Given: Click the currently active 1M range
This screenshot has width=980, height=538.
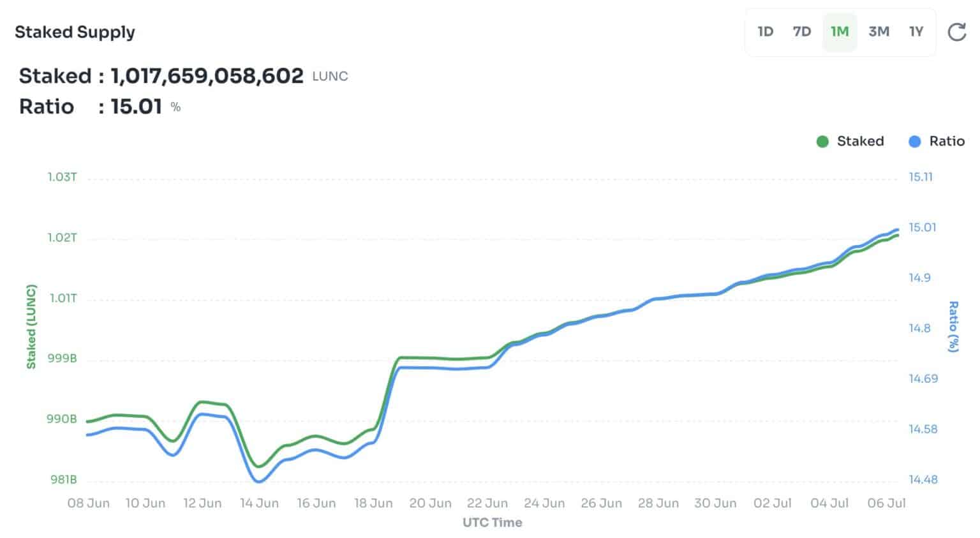Looking at the screenshot, I should [840, 31].
